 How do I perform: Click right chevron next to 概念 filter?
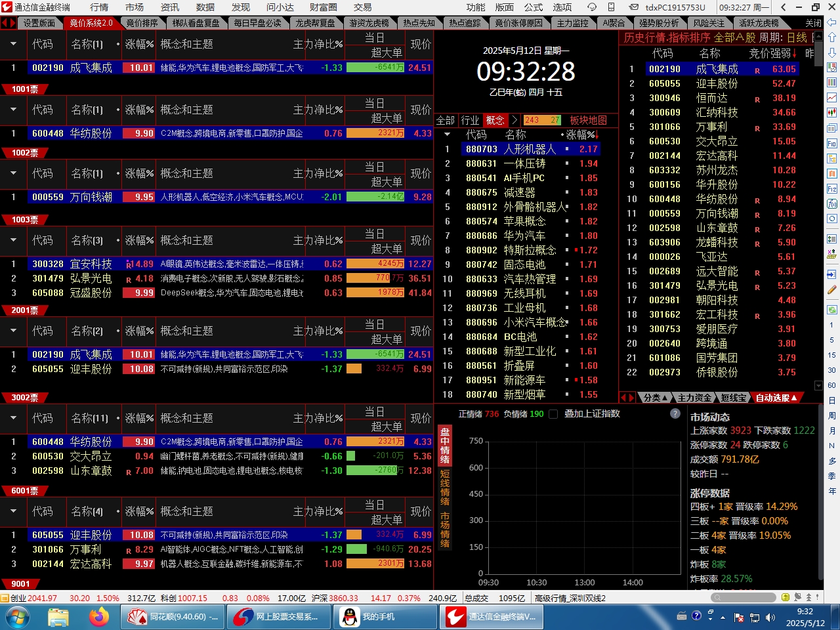514,120
